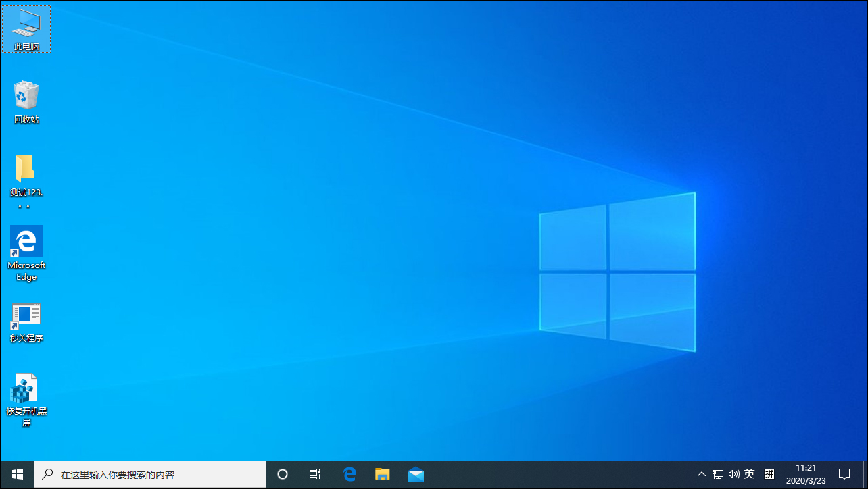Open the Start menu
Viewport: 868px width, 489px height.
point(16,473)
